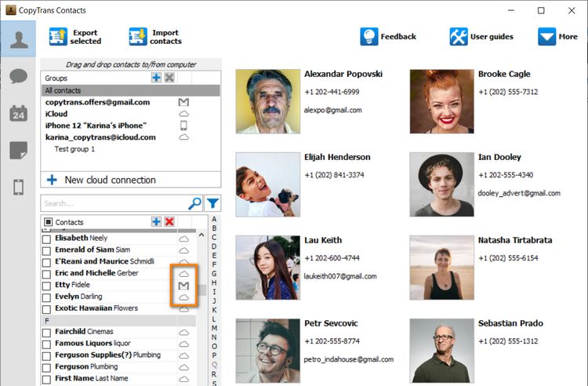Add a new group with the plus icon

[x=156, y=78]
